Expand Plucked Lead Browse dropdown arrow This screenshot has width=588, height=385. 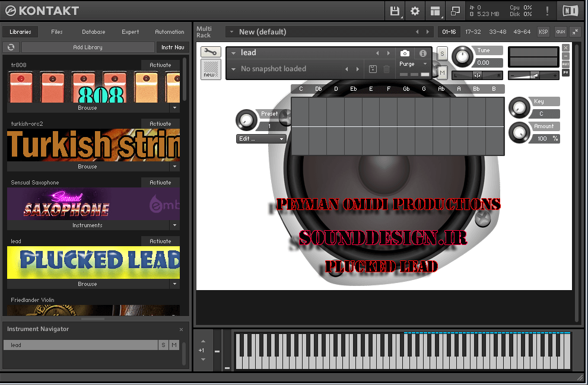click(x=175, y=284)
